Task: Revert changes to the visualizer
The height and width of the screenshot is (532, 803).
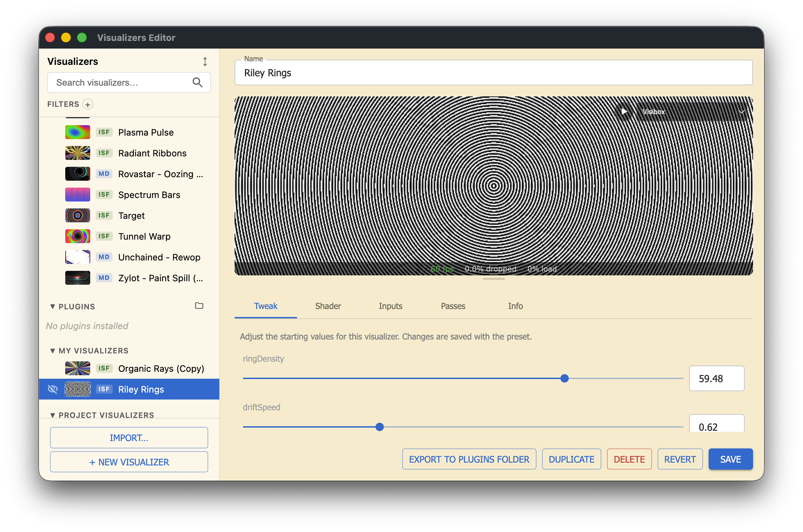Action: (680, 459)
